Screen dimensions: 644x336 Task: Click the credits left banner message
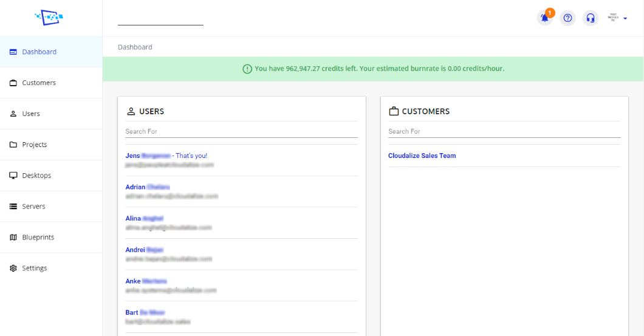(380, 69)
